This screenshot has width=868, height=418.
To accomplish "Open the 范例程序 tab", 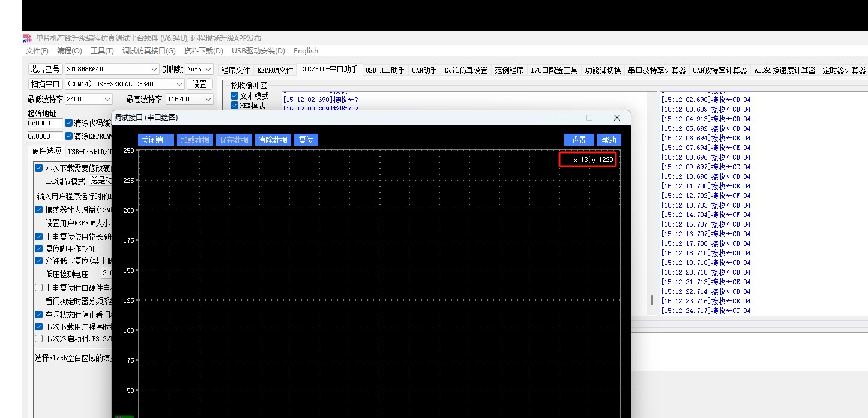I will tap(509, 70).
